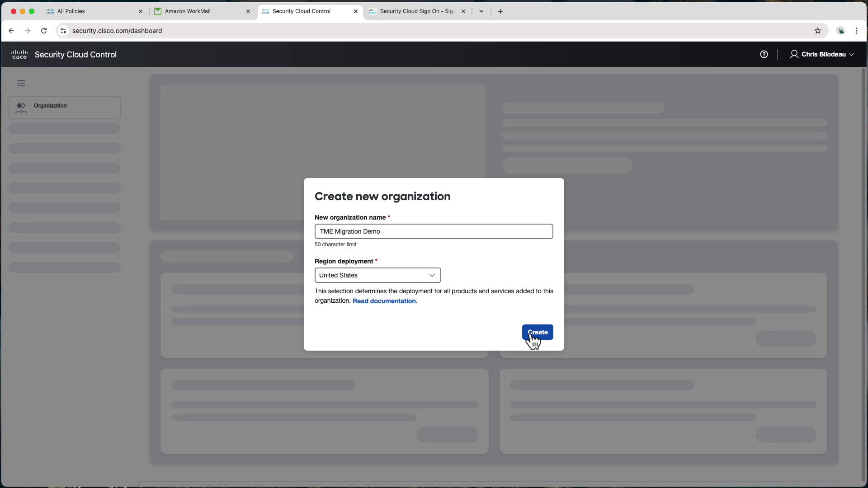This screenshot has width=868, height=488.
Task: Click the Cisco logo in header
Action: point(19,54)
